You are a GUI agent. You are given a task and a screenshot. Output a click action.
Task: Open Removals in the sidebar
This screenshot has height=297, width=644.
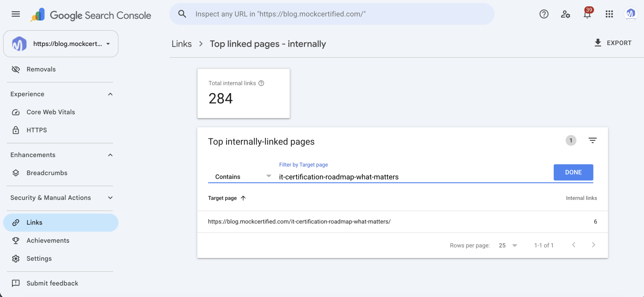click(61, 69)
